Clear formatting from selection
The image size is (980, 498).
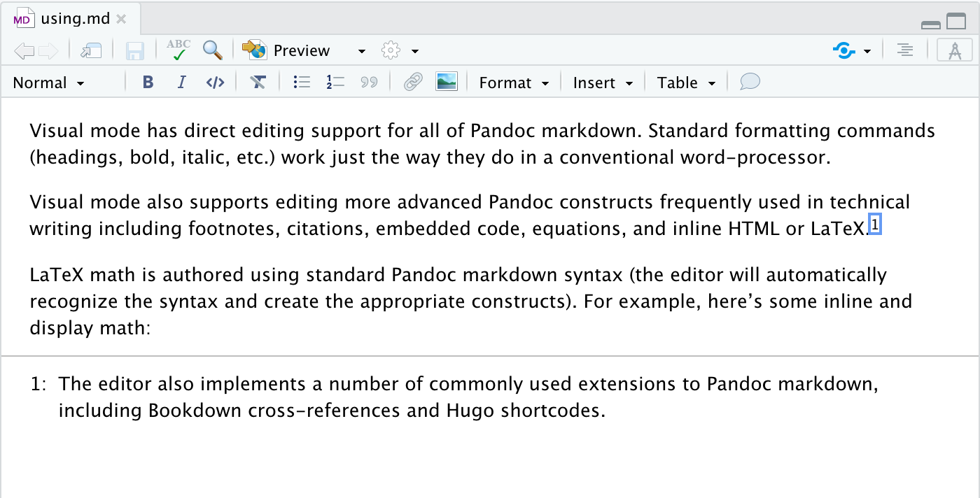[258, 83]
